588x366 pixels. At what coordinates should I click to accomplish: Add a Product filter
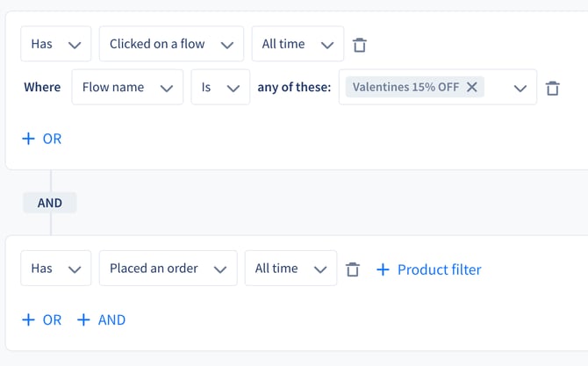pos(429,269)
